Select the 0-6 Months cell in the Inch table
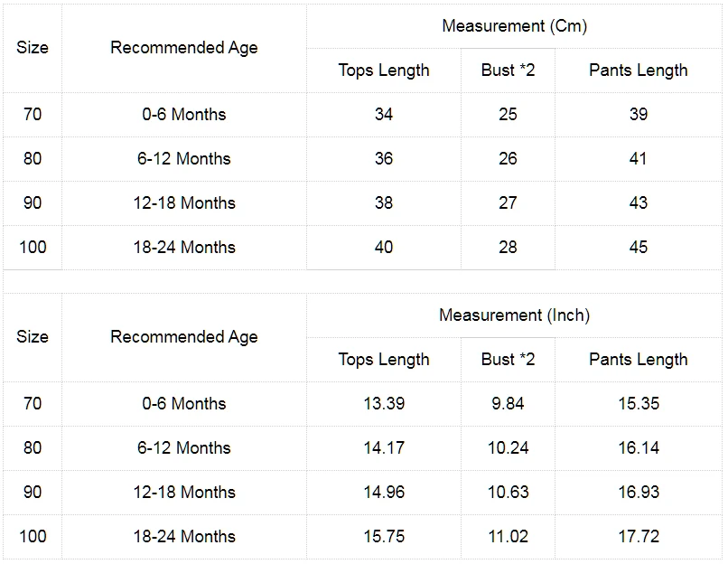Viewport: 728px width, 564px height. 184,404
